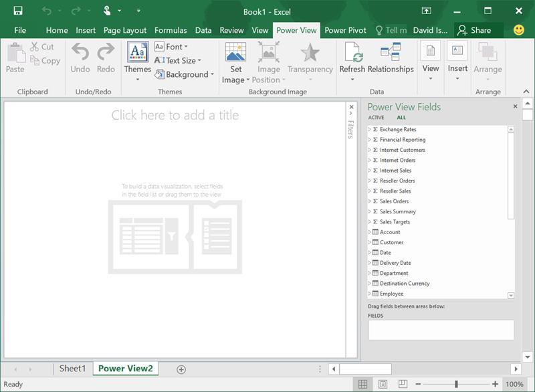Click the Image Position icon
The image size is (535, 392).
point(269,52)
